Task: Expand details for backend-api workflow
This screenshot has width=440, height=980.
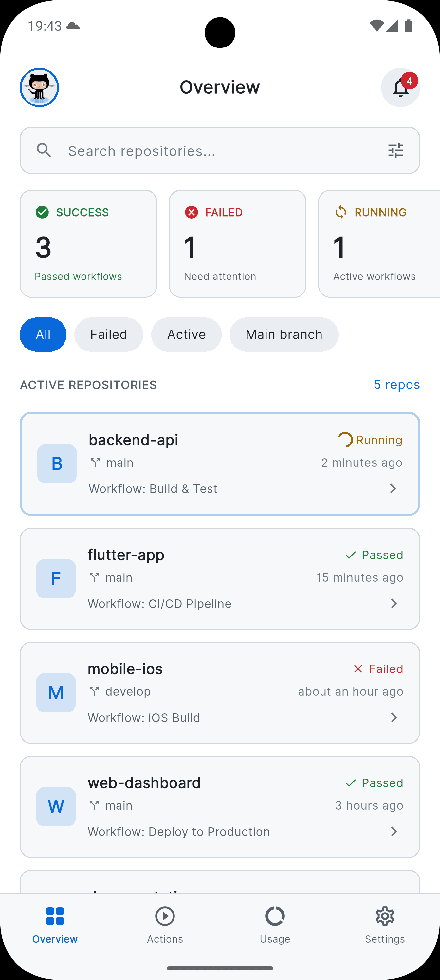Action: point(393,488)
